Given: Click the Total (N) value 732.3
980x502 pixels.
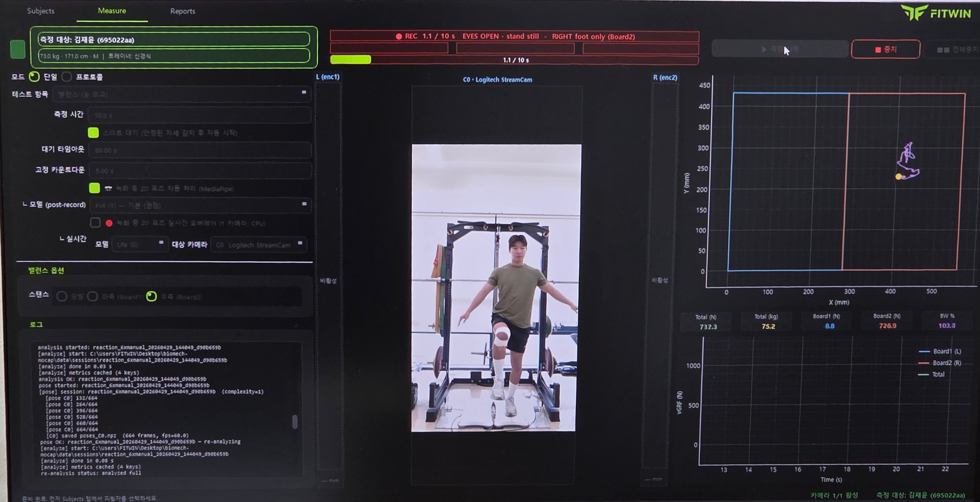Looking at the screenshot, I should [708, 327].
